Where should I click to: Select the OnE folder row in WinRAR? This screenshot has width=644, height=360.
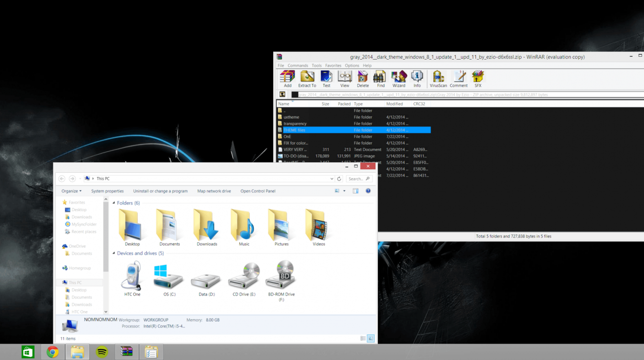tap(353, 136)
